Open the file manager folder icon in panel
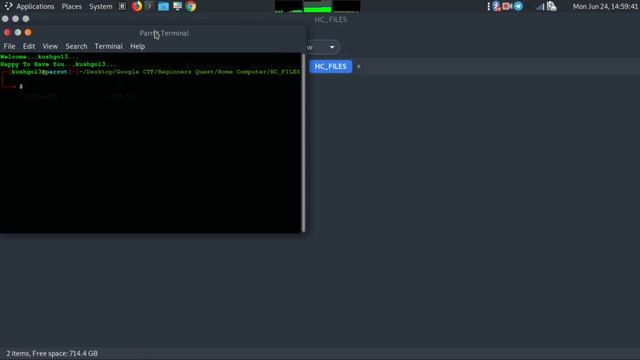This screenshot has height=360, width=640. click(163, 7)
